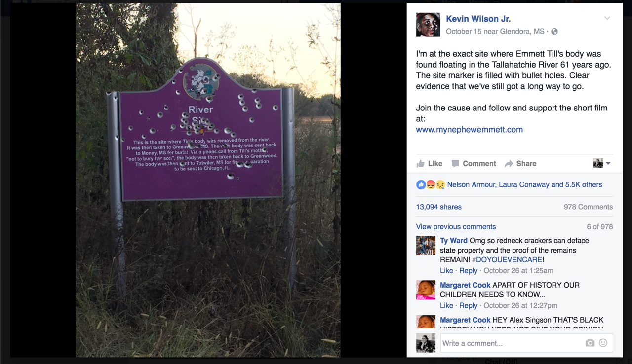Click the Write a comment field
632x364 pixels.
pos(511,343)
